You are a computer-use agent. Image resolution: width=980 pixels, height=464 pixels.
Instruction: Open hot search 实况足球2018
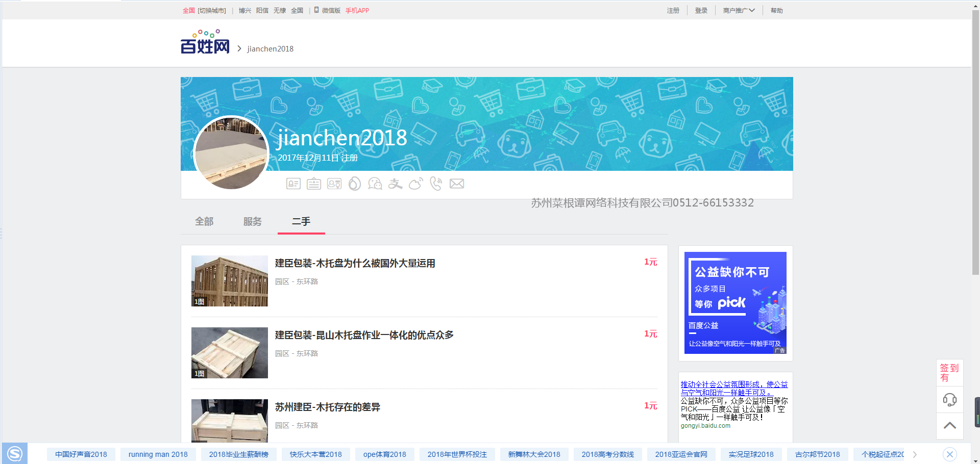pyautogui.click(x=751, y=454)
